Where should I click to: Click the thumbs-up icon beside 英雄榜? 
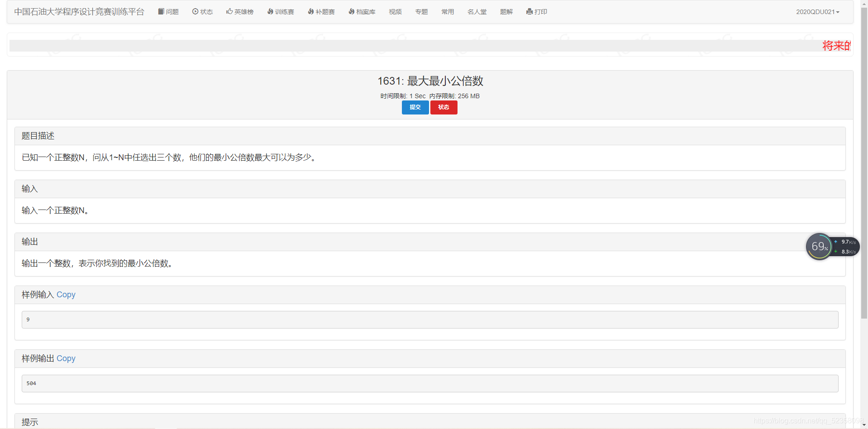click(x=229, y=11)
